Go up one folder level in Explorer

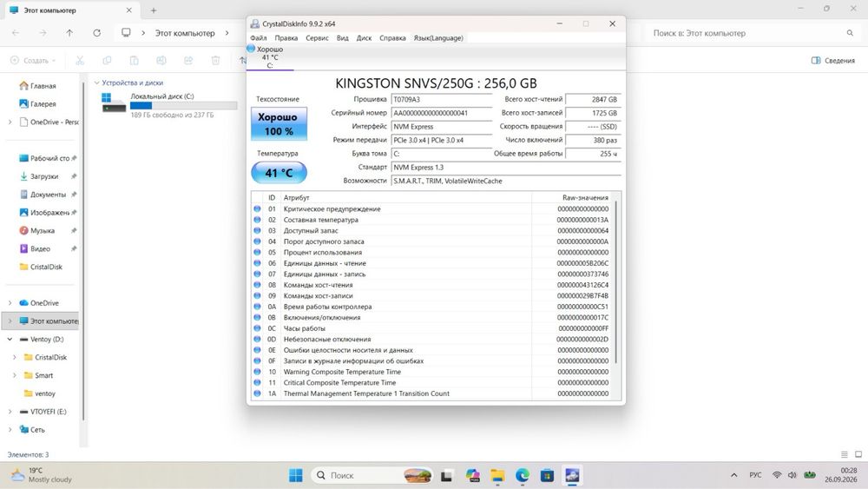coord(69,33)
